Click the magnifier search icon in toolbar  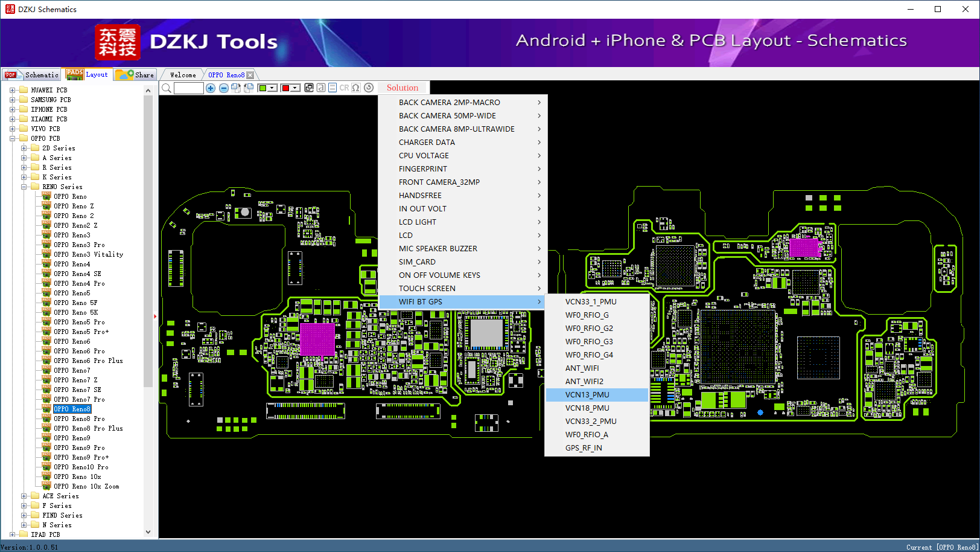click(x=167, y=88)
